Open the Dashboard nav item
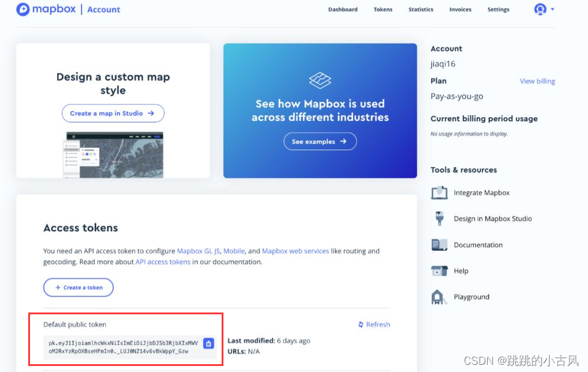 (343, 10)
